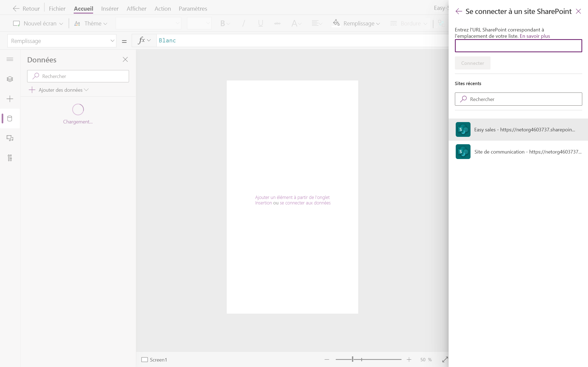Click the En savoir plus link
The height and width of the screenshot is (367, 588).
tap(535, 36)
